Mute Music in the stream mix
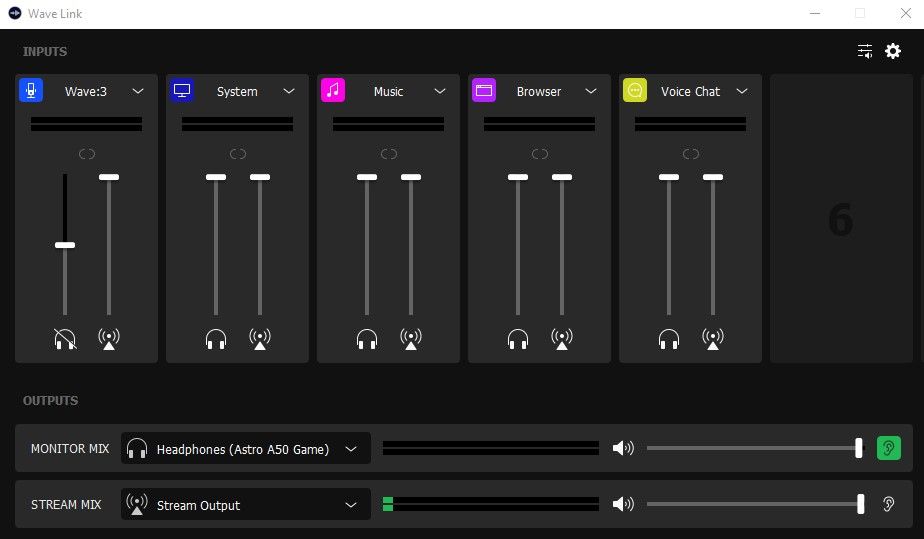The height and width of the screenshot is (539, 924). [411, 339]
